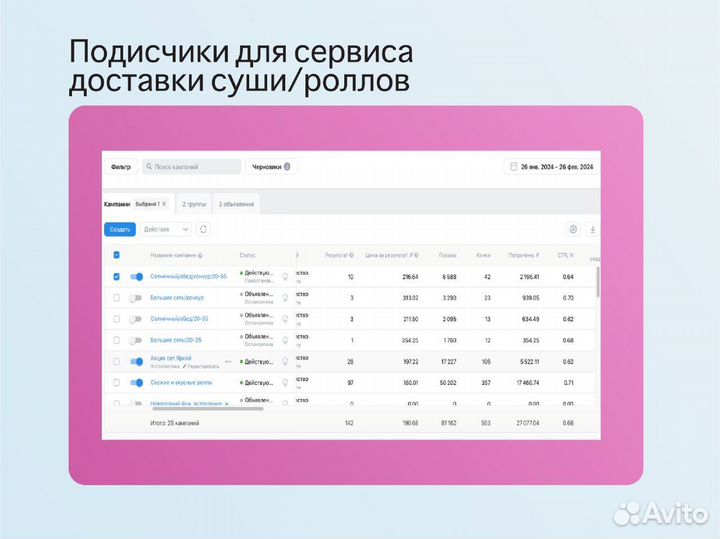Click the Фильтр button
Screen dimensions: 720x539
[x=121, y=167]
